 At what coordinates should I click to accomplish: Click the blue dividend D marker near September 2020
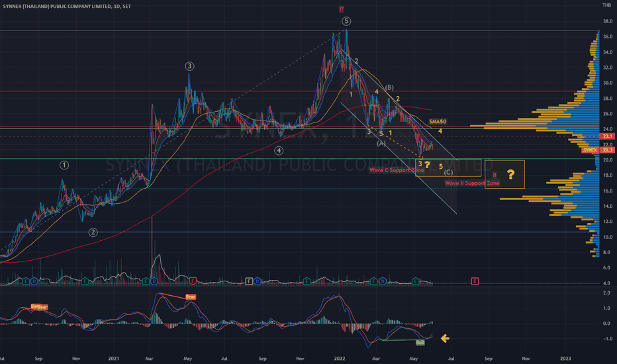tap(34, 281)
